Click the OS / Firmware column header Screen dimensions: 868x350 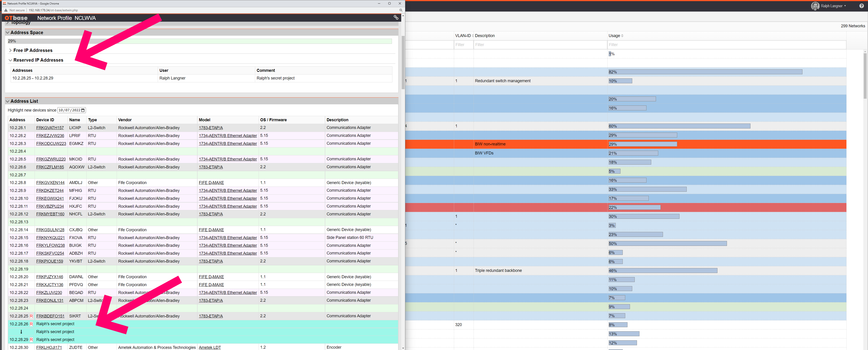click(273, 120)
